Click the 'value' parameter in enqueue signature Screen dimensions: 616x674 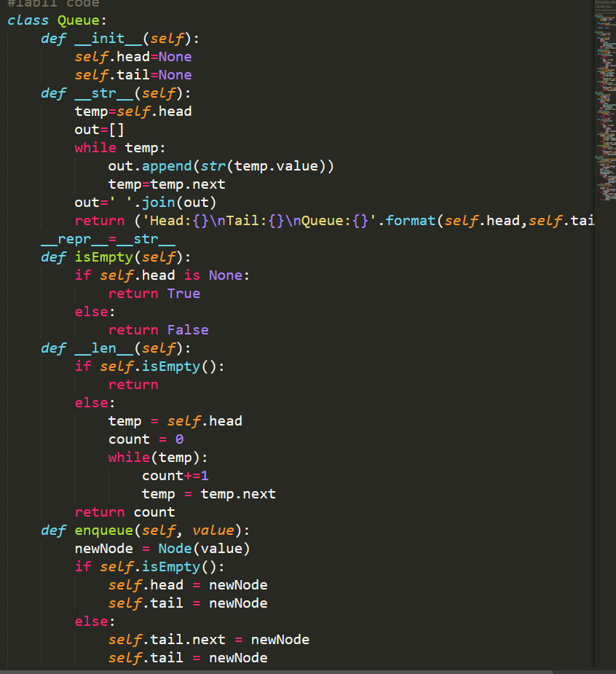213,530
